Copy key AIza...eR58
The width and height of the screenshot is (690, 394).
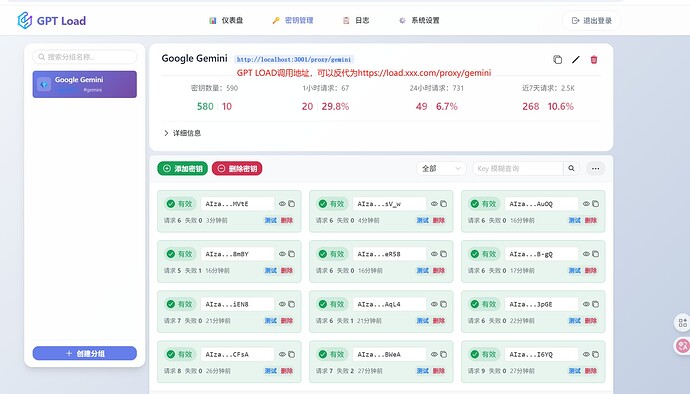(444, 254)
